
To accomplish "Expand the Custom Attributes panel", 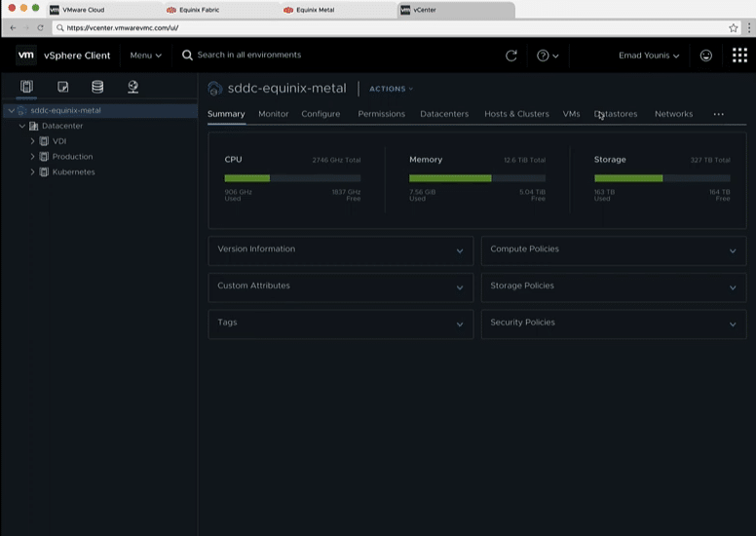I will [x=460, y=287].
